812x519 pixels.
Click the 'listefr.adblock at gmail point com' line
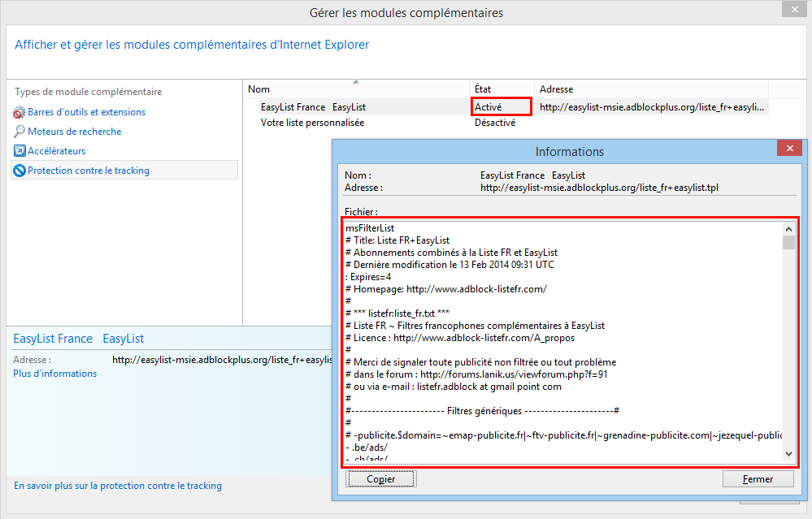(453, 387)
